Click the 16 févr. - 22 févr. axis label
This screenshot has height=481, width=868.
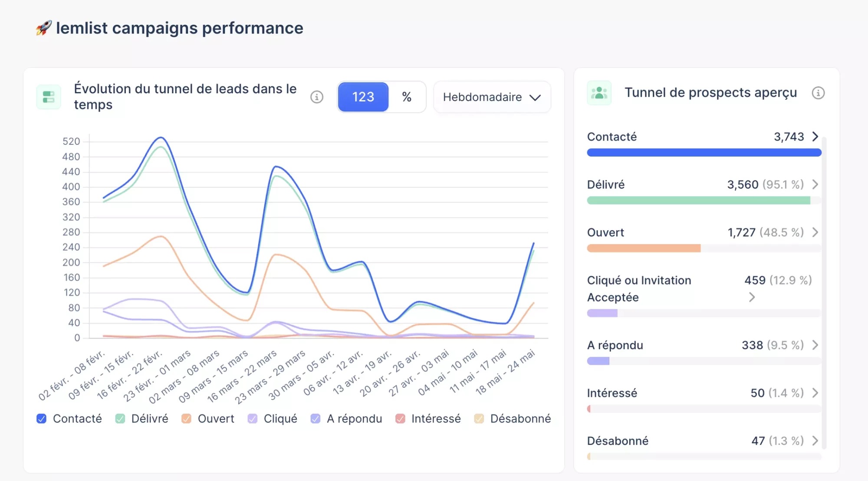pos(129,375)
